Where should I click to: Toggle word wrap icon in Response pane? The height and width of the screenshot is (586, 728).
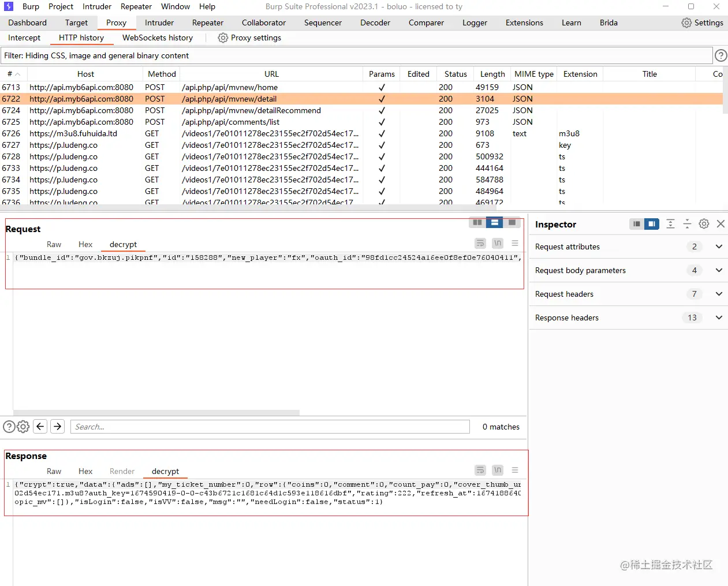click(480, 471)
